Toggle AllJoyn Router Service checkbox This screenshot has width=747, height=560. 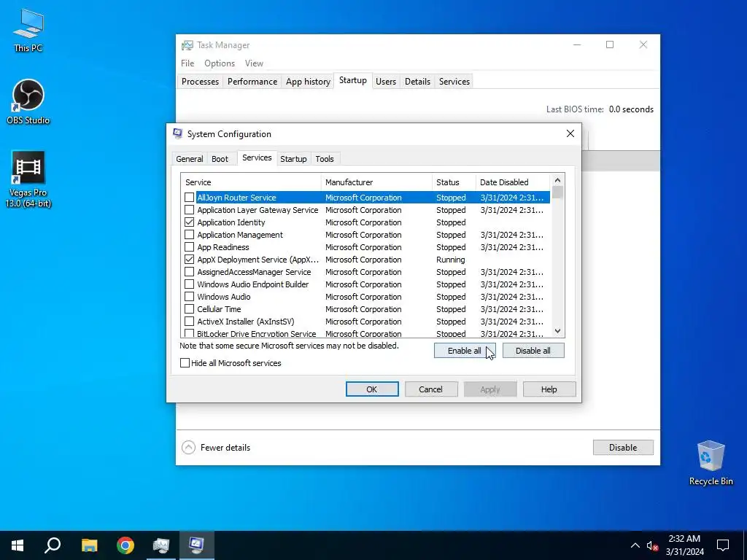[189, 197]
